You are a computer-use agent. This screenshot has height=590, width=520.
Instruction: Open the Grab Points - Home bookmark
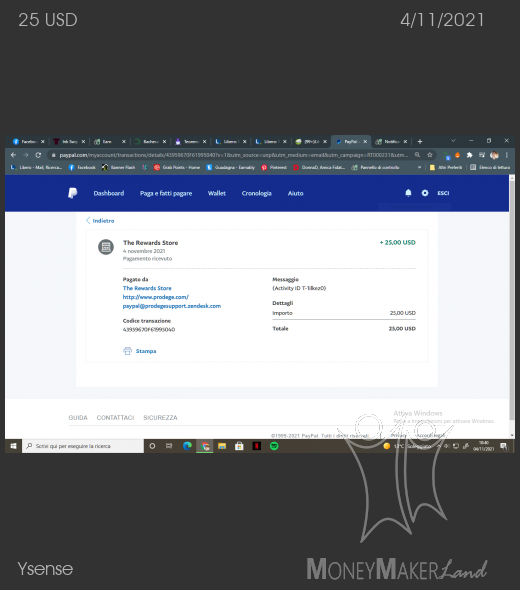[177, 167]
